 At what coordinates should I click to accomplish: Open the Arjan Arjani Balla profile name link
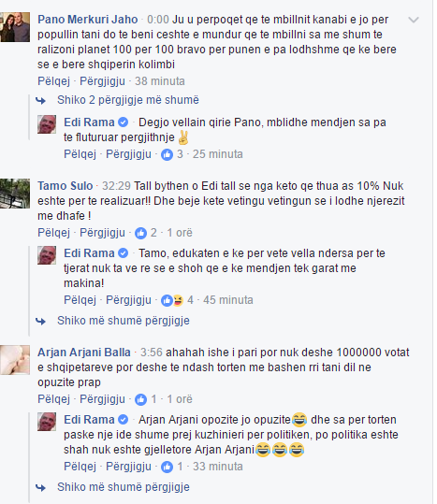(84, 353)
